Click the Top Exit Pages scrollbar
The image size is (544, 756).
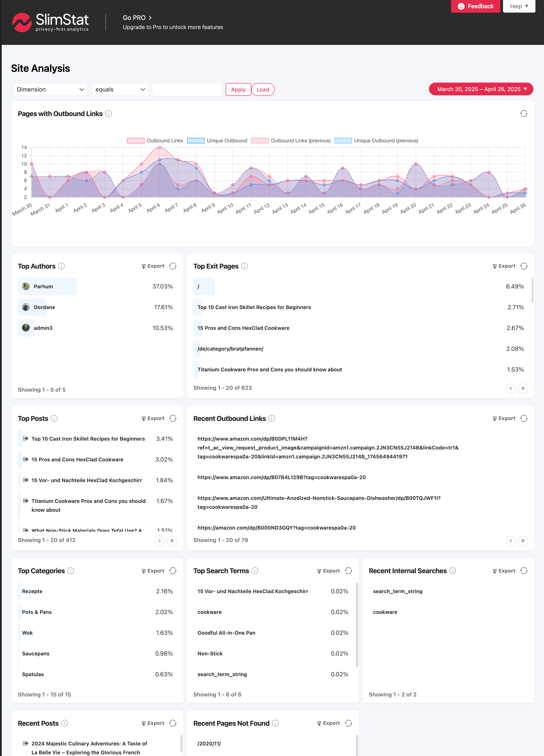[532, 290]
